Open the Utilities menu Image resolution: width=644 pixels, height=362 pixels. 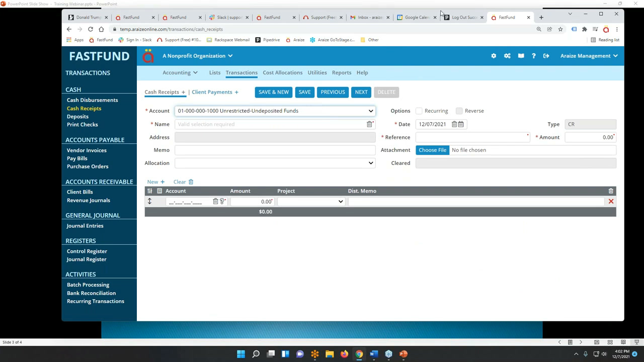point(317,72)
